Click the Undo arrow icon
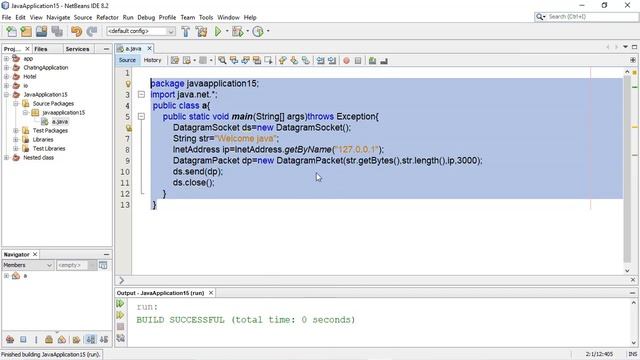This screenshot has height=360, width=640. point(76,31)
